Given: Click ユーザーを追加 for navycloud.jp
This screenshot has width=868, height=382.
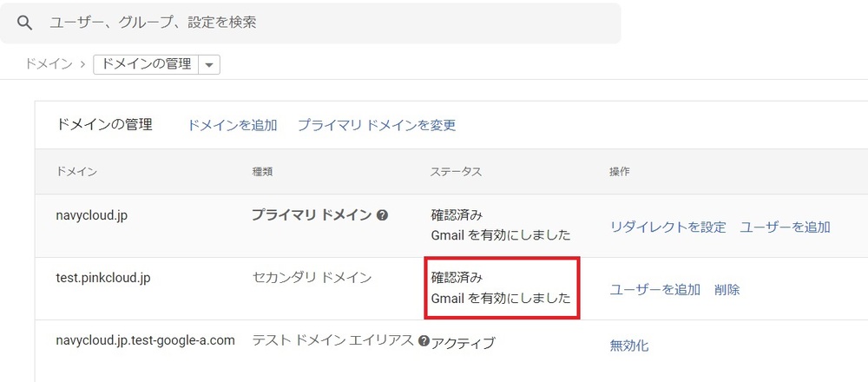Looking at the screenshot, I should coord(785,227).
